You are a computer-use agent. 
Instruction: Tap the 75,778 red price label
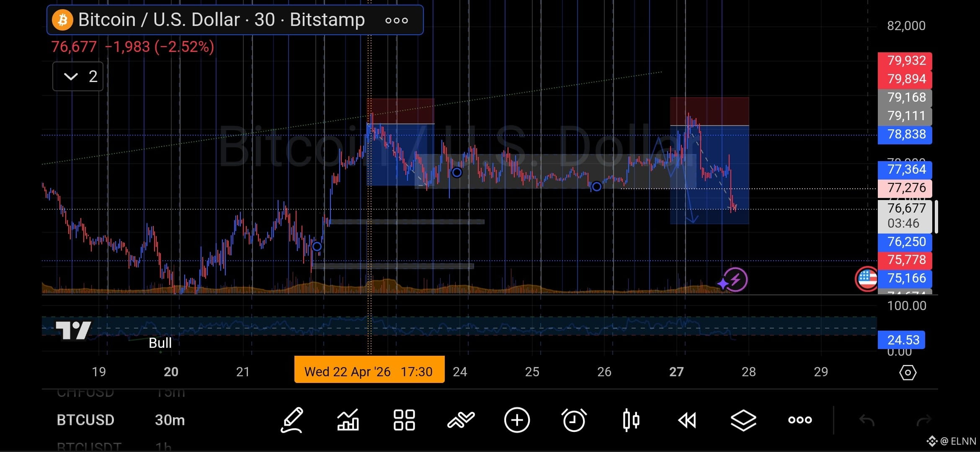(x=905, y=260)
